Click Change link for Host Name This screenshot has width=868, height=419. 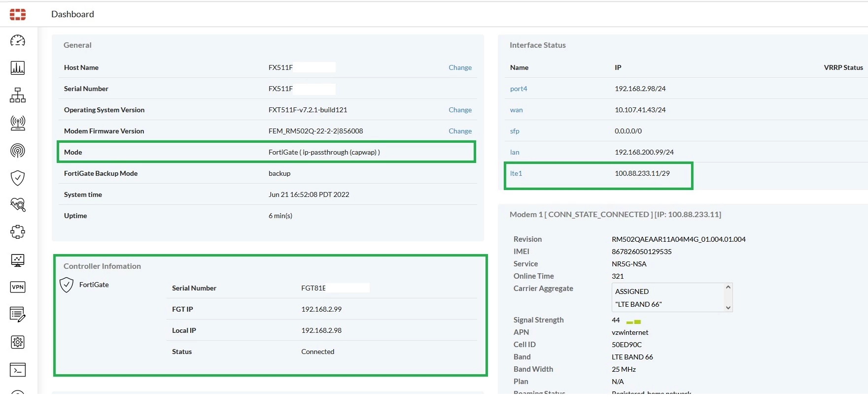460,67
